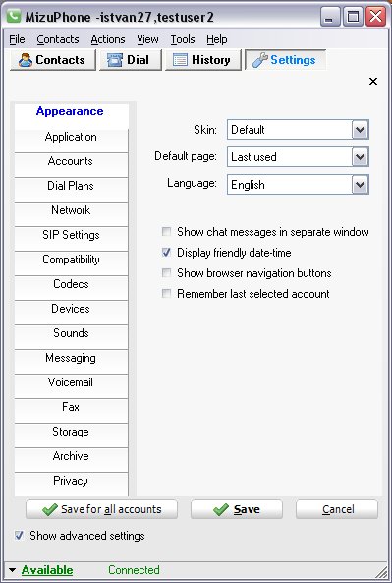
Task: Select Messaging settings category
Action: tap(71, 362)
